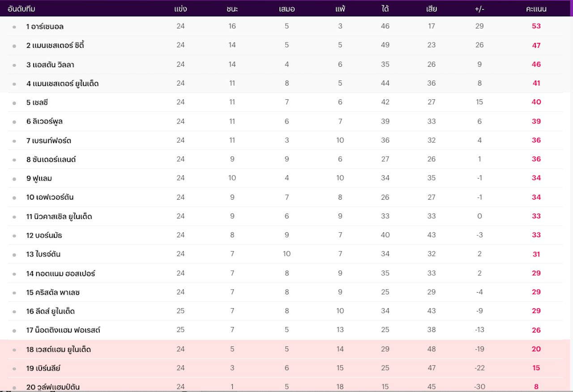Click the dot icon beside Fulham (ฟูแลม)
Viewport: 573px width, 392px height.
[14, 179]
